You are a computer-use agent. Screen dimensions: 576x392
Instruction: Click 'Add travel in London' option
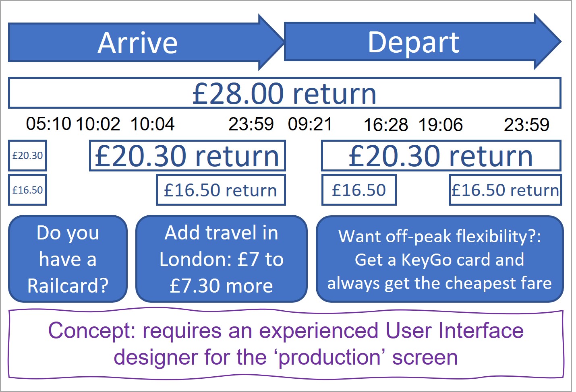click(221, 259)
